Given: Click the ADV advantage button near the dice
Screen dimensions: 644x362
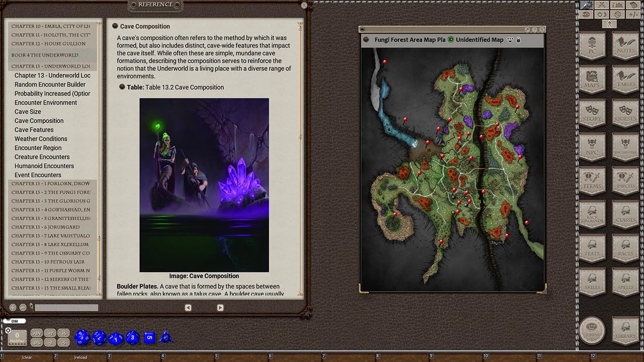Looking at the screenshot, I should [x=36, y=333].
